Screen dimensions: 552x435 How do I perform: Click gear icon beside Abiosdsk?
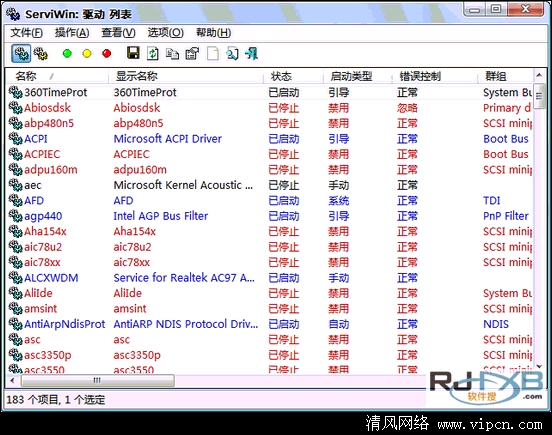(x=15, y=108)
